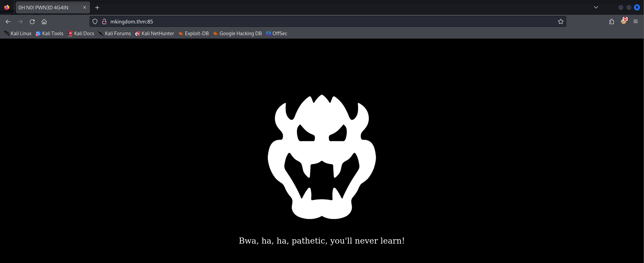Click the white Bowser skull image
The width and height of the screenshot is (644, 263).
[x=322, y=157]
